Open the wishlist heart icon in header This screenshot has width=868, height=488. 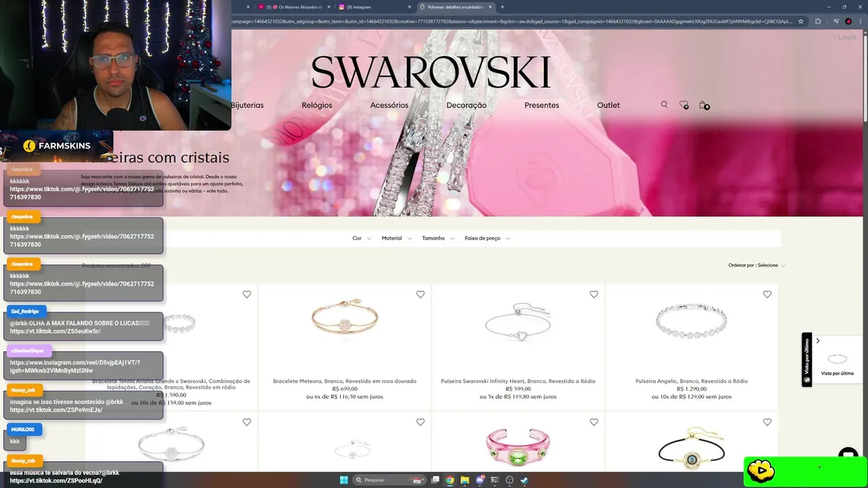click(684, 105)
